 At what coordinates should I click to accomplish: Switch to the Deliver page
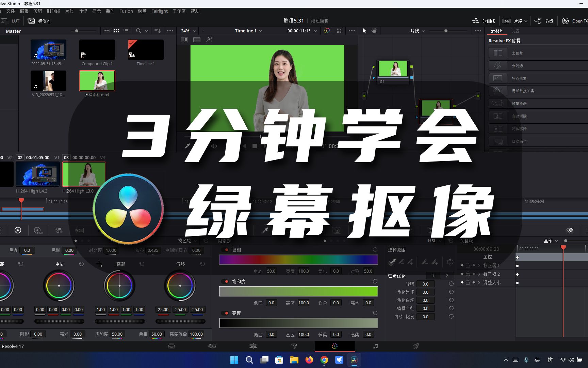(416, 346)
